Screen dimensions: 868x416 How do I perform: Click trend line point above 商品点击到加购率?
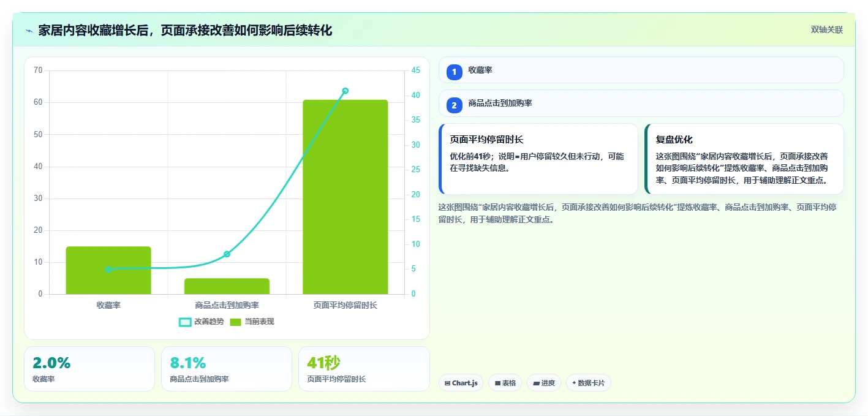227,254
